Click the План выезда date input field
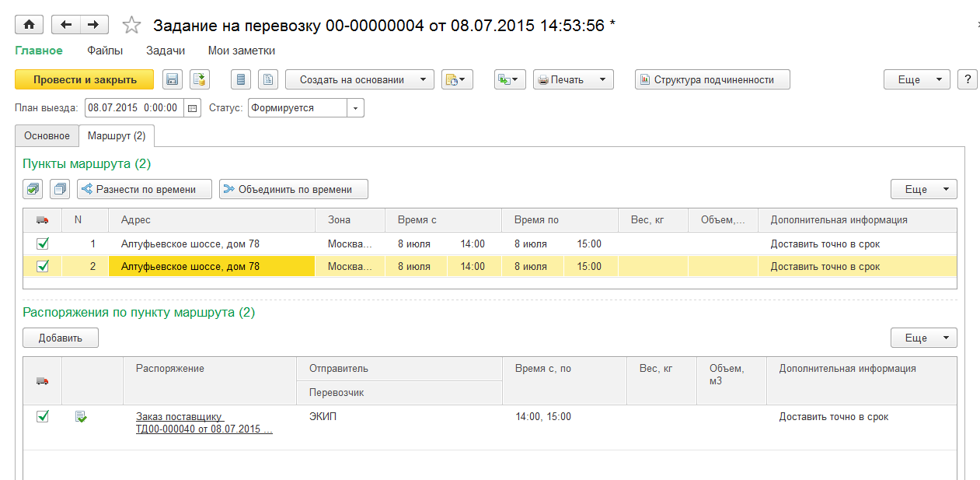 pyautogui.click(x=134, y=108)
